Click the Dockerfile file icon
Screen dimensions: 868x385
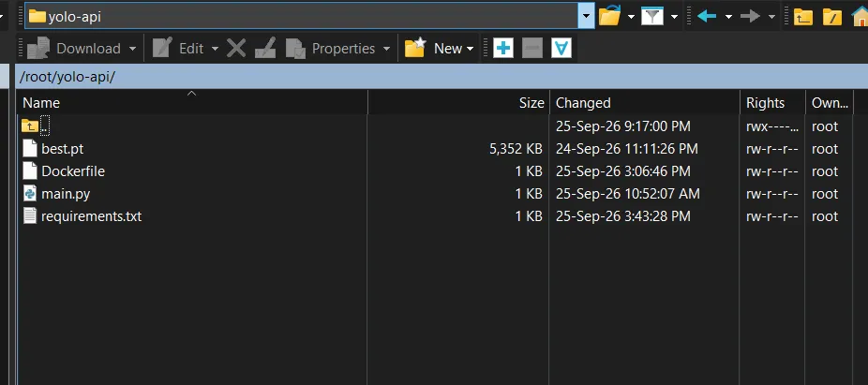pos(30,171)
